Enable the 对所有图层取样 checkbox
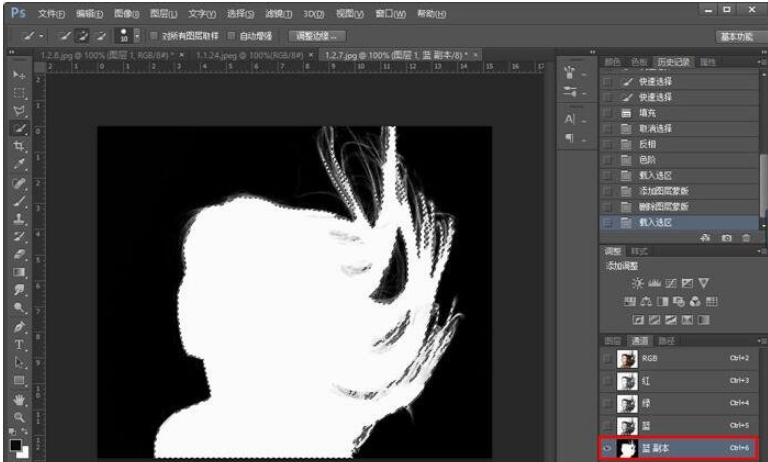Screen dimensions: 768x462 click(152, 34)
